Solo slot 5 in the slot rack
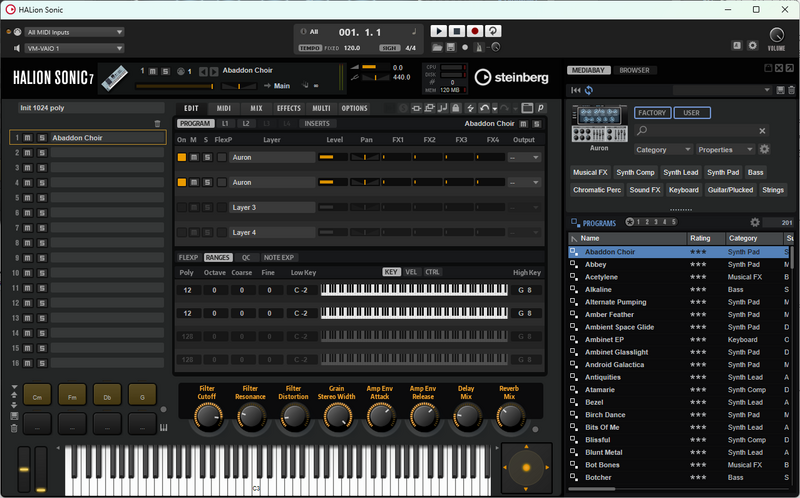The image size is (800, 498). [x=42, y=197]
